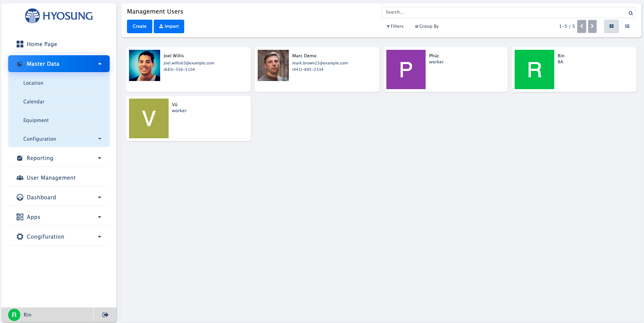Screen dimensions: 644x323
Task: Click the search magnifier icon
Action: 630,13
